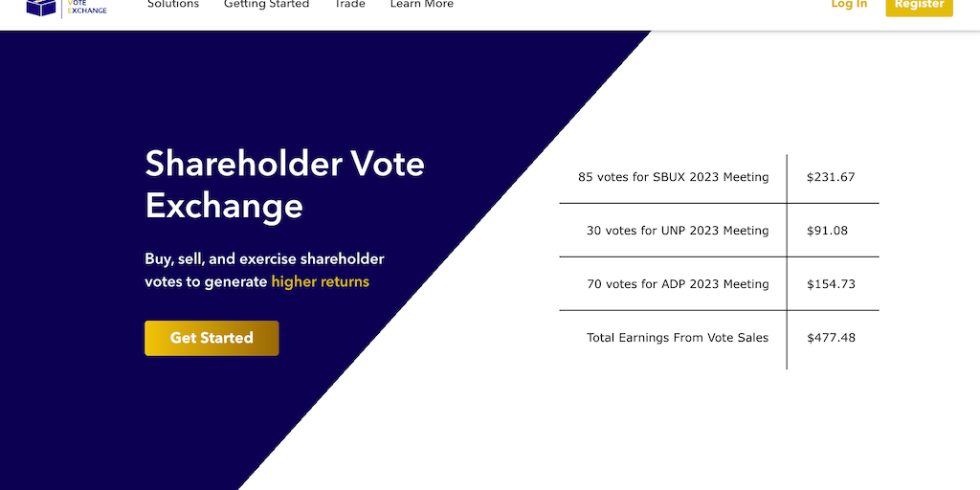Click the Total Earnings From Vote Sales label
980x490 pixels.
click(677, 338)
